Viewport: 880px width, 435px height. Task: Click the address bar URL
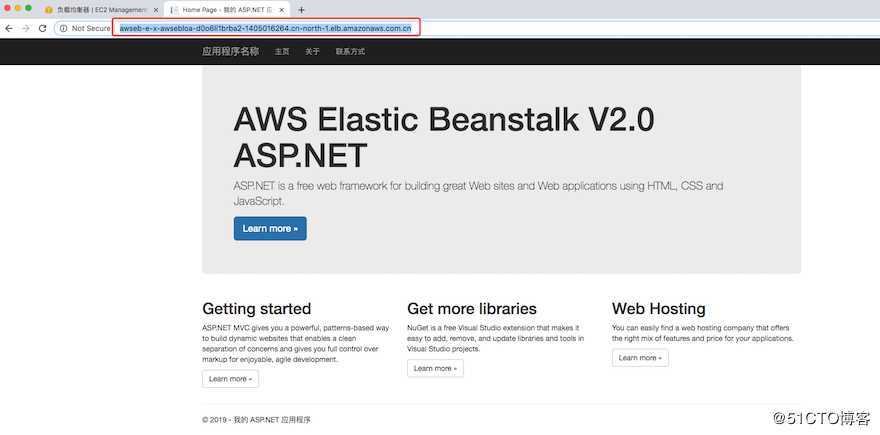(x=265, y=28)
